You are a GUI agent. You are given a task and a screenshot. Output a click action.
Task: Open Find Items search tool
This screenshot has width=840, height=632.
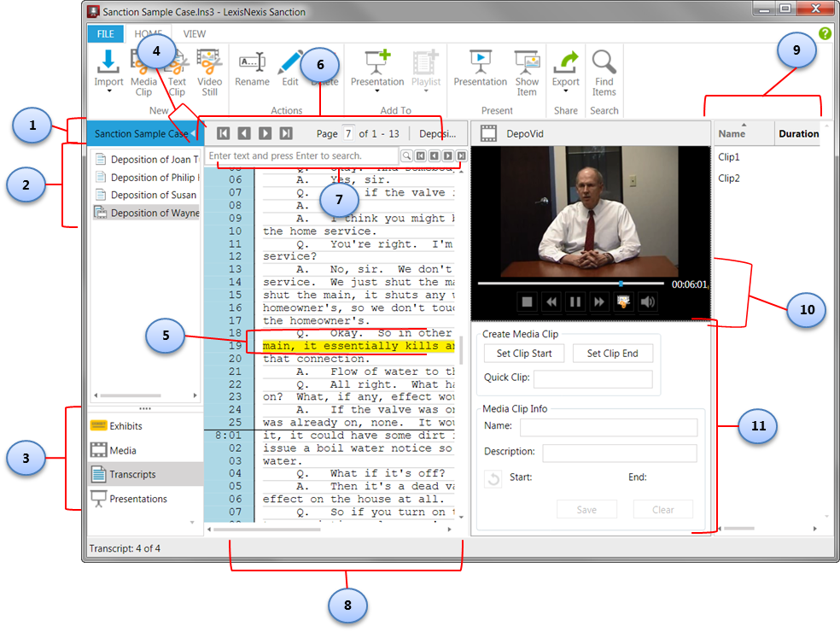604,72
